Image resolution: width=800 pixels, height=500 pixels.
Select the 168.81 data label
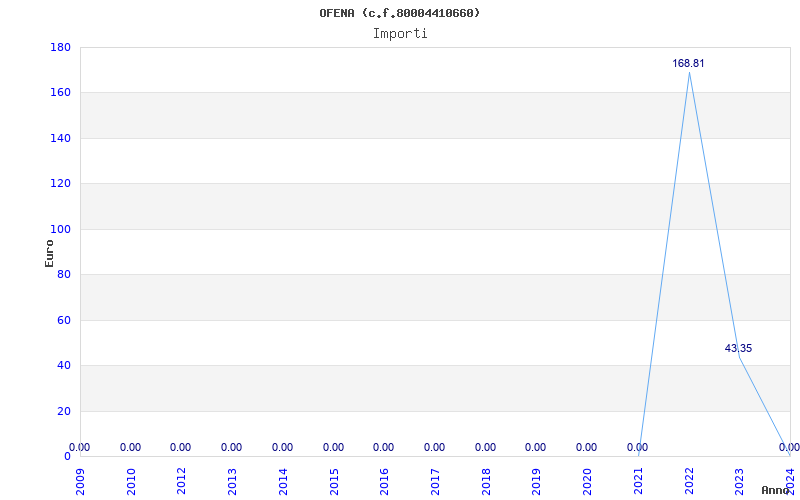(688, 63)
